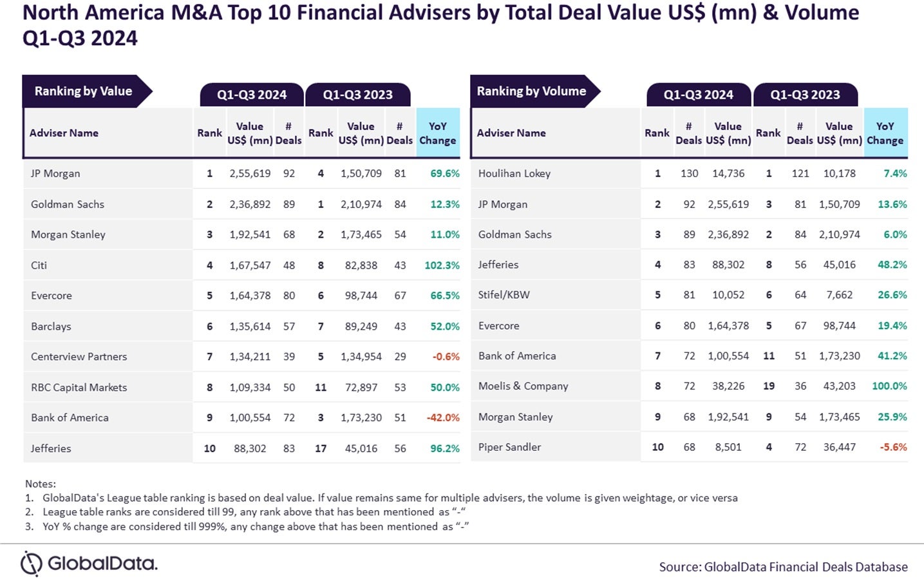Select Centerview Partners row name
Viewport: 924px width, 579px height.
79,357
